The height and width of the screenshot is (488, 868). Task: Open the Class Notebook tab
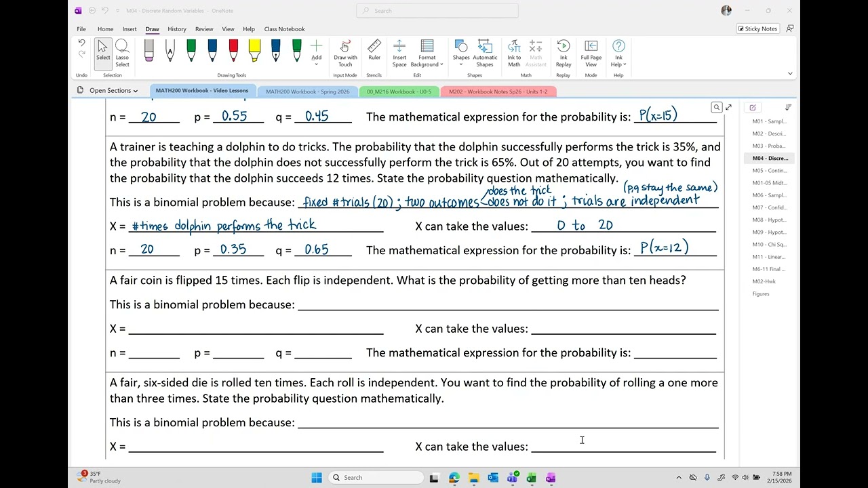284,29
